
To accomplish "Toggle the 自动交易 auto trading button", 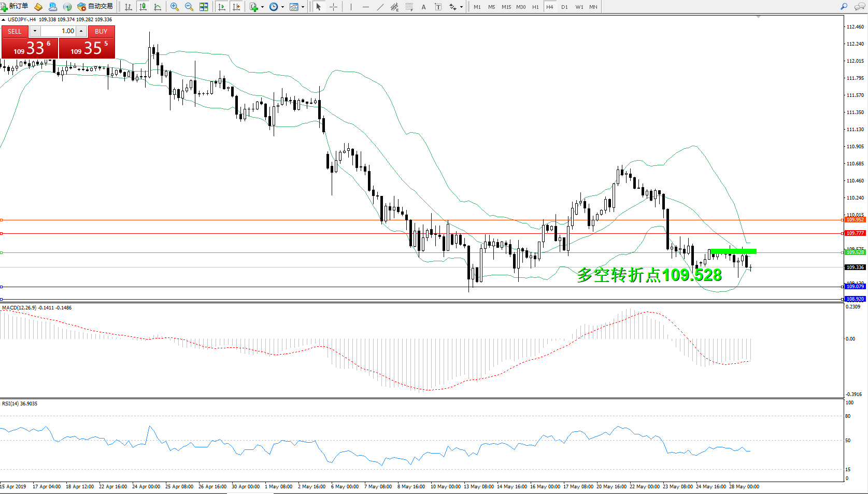I will pos(95,7).
